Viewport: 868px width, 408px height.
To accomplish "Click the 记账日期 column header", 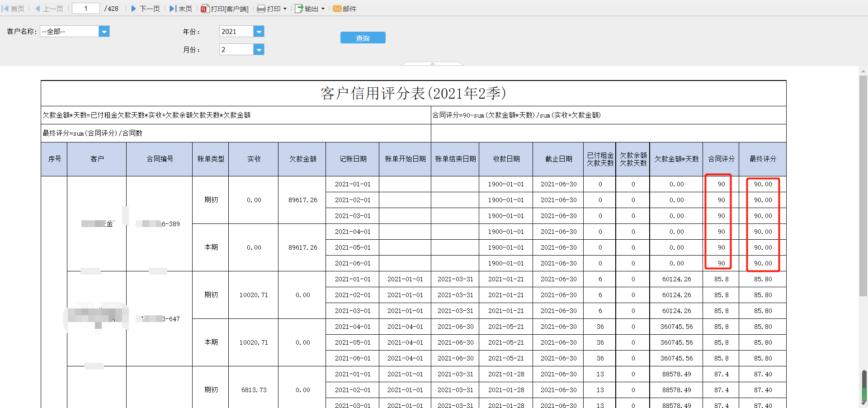I will (x=353, y=159).
